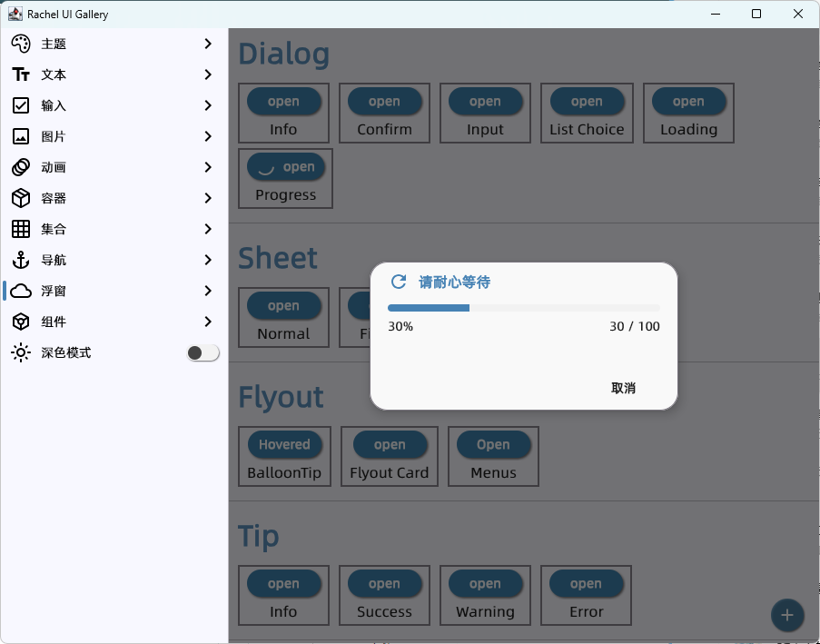Click the Progress open button with spinner
This screenshot has width=820, height=644.
[286, 166]
